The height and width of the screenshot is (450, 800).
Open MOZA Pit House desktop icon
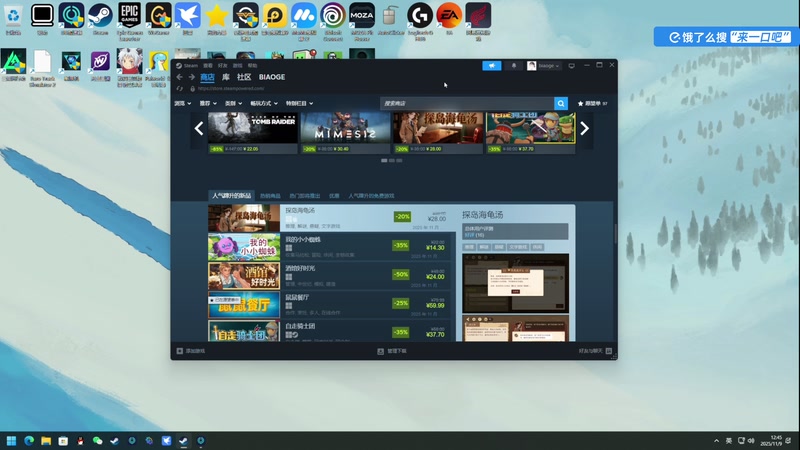click(x=362, y=20)
